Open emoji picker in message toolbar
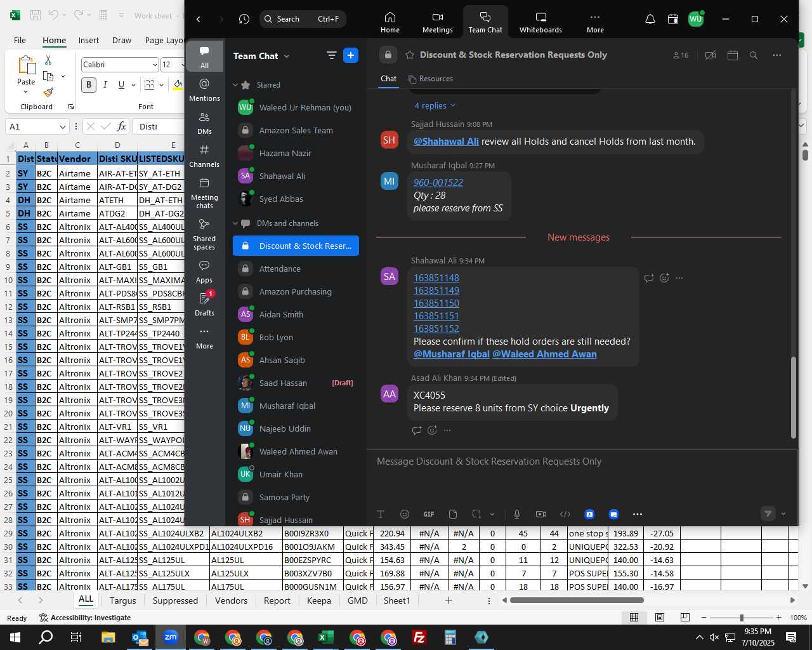Image resolution: width=812 pixels, height=650 pixels. (x=405, y=514)
